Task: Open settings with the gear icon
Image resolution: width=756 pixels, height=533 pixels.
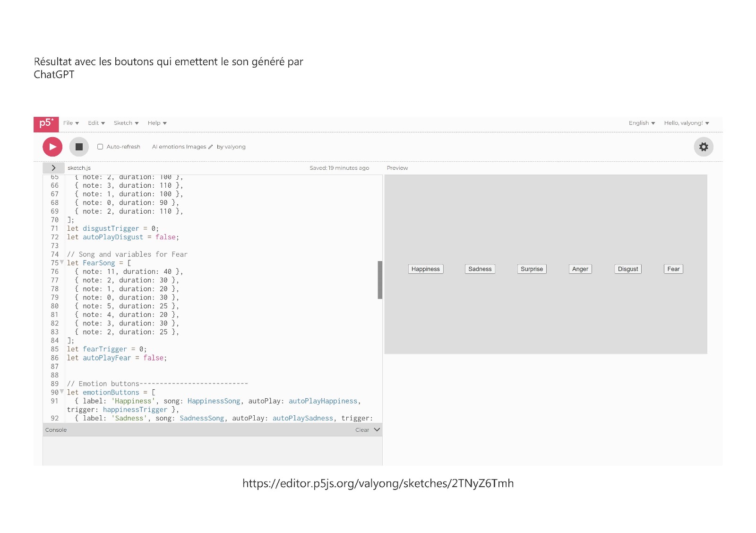Action: click(x=703, y=147)
